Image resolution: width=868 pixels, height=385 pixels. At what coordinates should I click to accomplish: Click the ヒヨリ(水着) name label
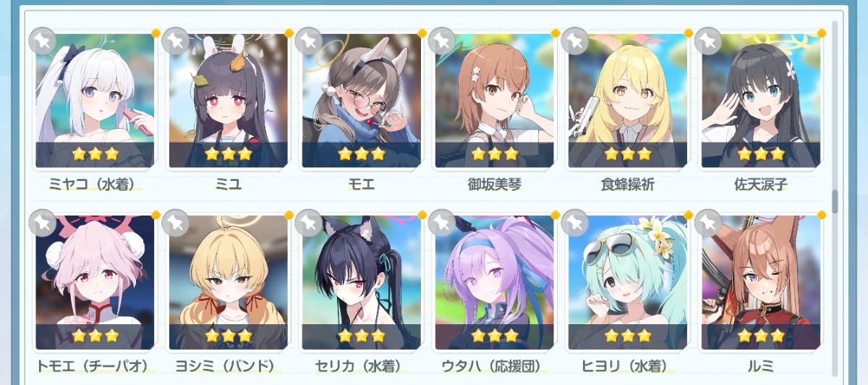(628, 366)
